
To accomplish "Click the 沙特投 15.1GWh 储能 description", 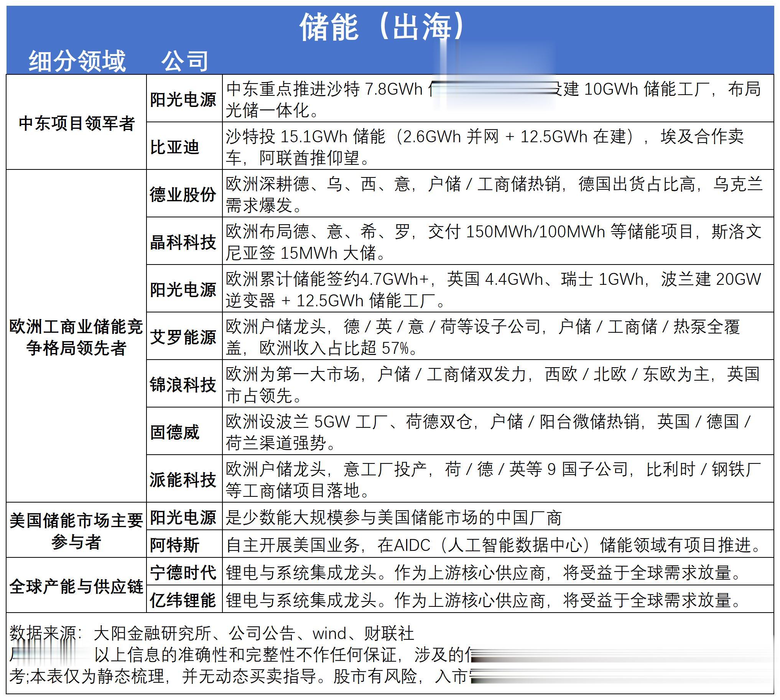I will pos(484,147).
